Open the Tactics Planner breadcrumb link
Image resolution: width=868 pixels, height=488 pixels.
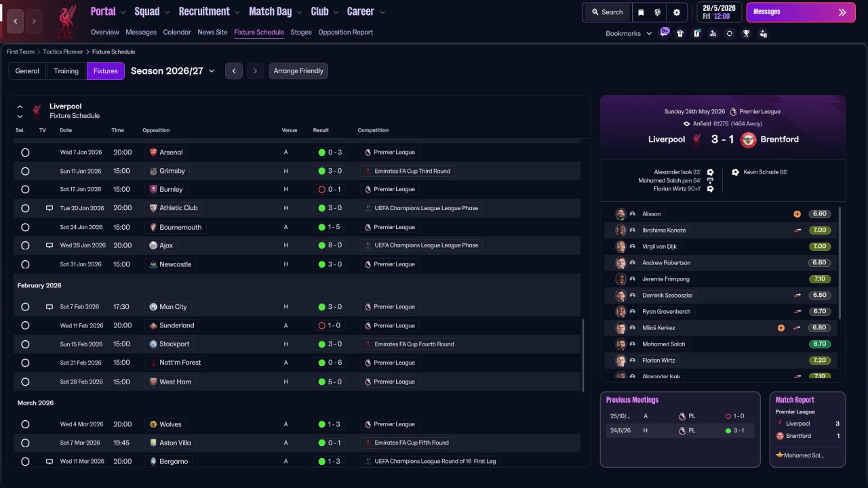click(64, 52)
